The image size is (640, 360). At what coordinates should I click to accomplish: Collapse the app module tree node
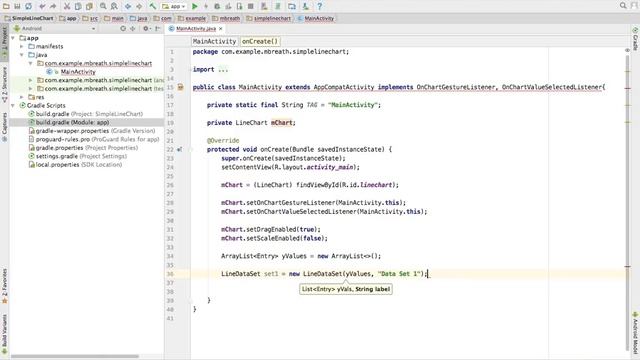click(x=13, y=38)
